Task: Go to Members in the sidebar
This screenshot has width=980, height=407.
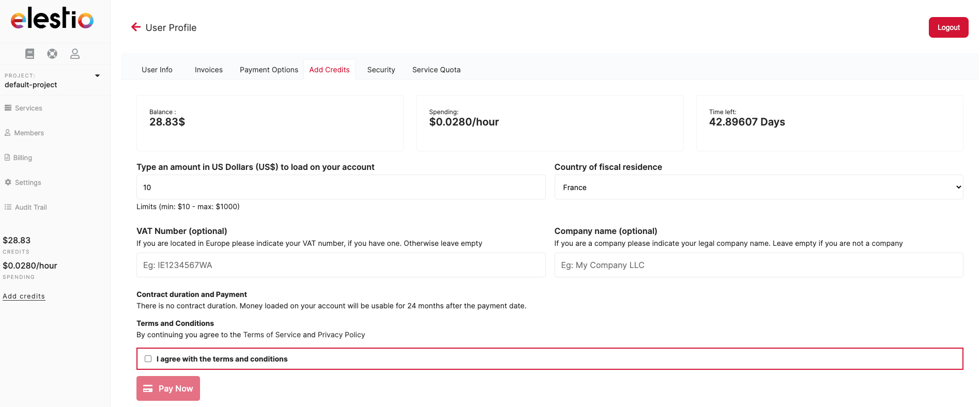Action: click(28, 133)
